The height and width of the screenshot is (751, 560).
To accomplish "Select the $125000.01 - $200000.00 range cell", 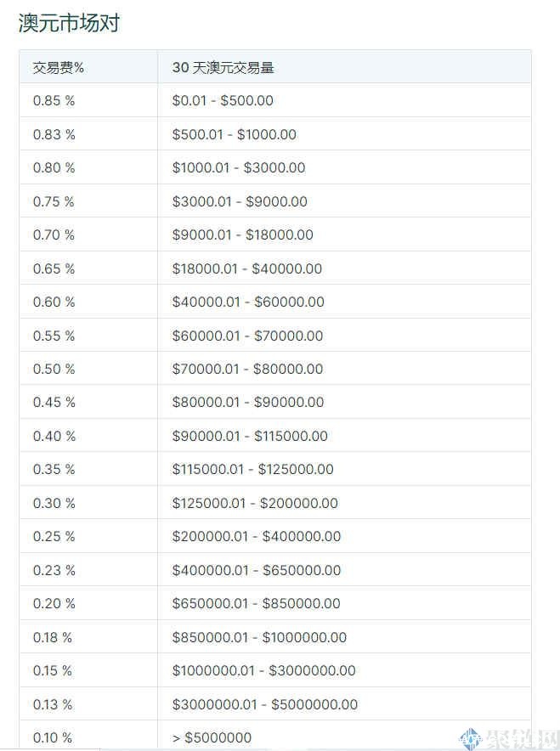I will pos(255,503).
